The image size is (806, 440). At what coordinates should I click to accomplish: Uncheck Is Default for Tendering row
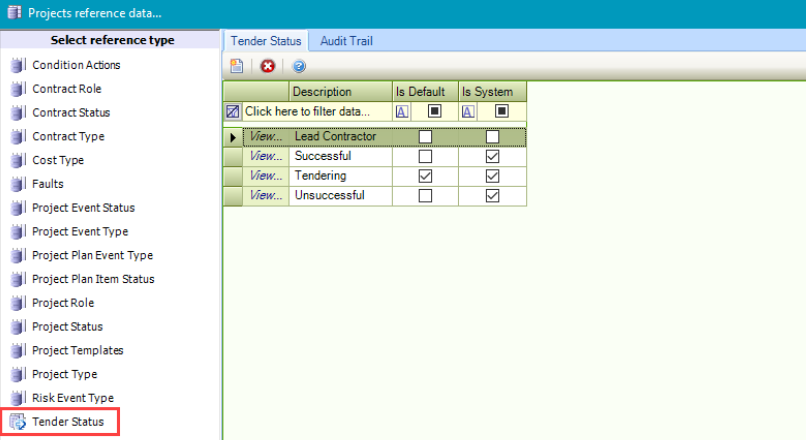425,176
